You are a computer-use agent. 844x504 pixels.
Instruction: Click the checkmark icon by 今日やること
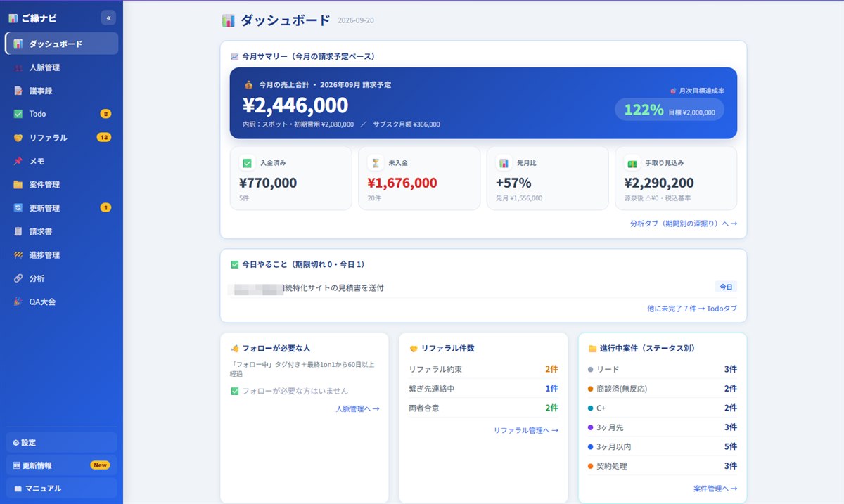pyautogui.click(x=235, y=265)
